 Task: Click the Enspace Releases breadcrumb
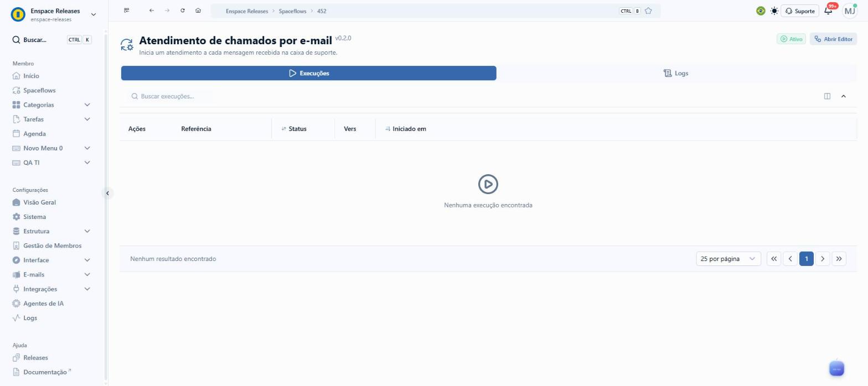tap(246, 11)
